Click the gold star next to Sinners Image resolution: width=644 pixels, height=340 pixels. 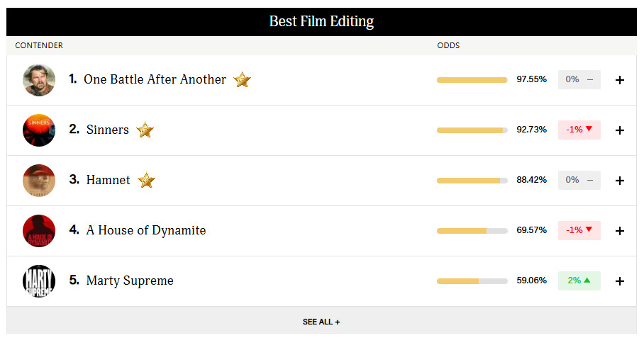pos(145,130)
